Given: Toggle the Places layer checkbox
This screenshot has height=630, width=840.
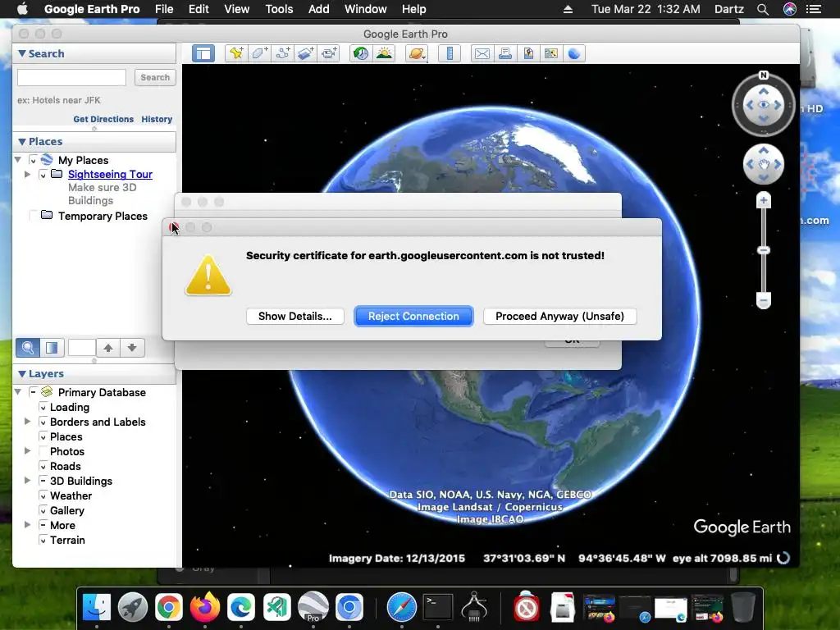Looking at the screenshot, I should click(x=43, y=437).
